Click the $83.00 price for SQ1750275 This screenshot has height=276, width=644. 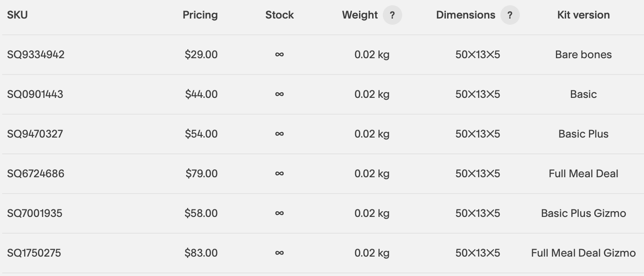pyautogui.click(x=201, y=253)
